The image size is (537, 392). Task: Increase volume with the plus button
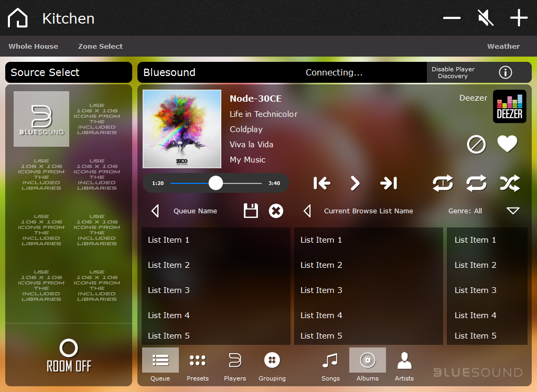pyautogui.click(x=519, y=18)
